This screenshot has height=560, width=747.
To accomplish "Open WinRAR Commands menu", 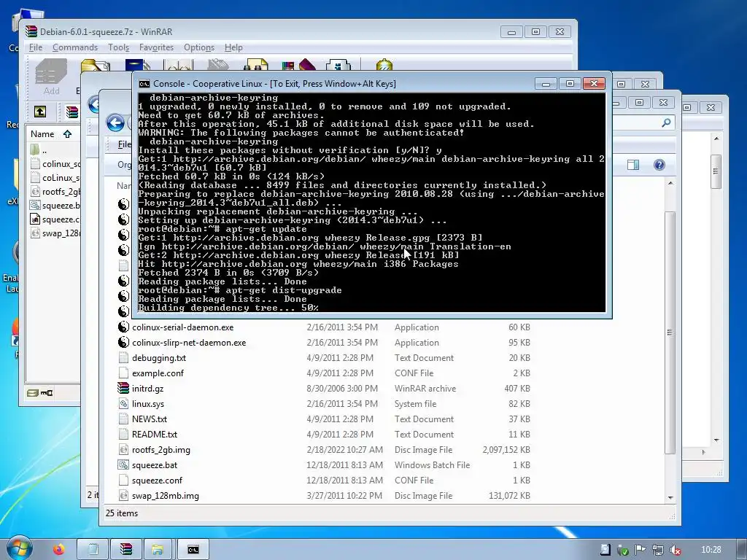I will click(x=75, y=47).
